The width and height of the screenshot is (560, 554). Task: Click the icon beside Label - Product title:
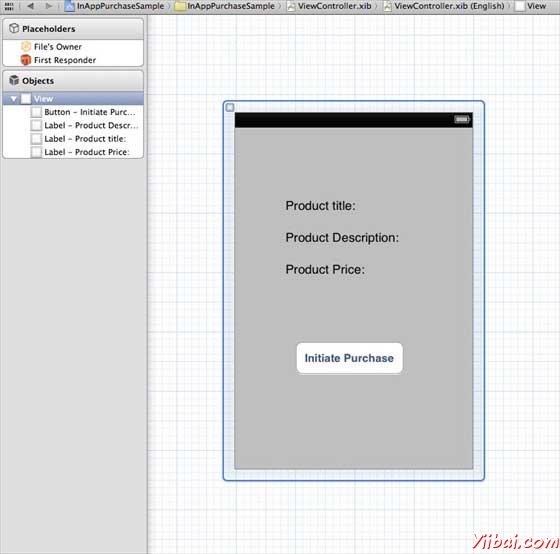pyautogui.click(x=36, y=139)
